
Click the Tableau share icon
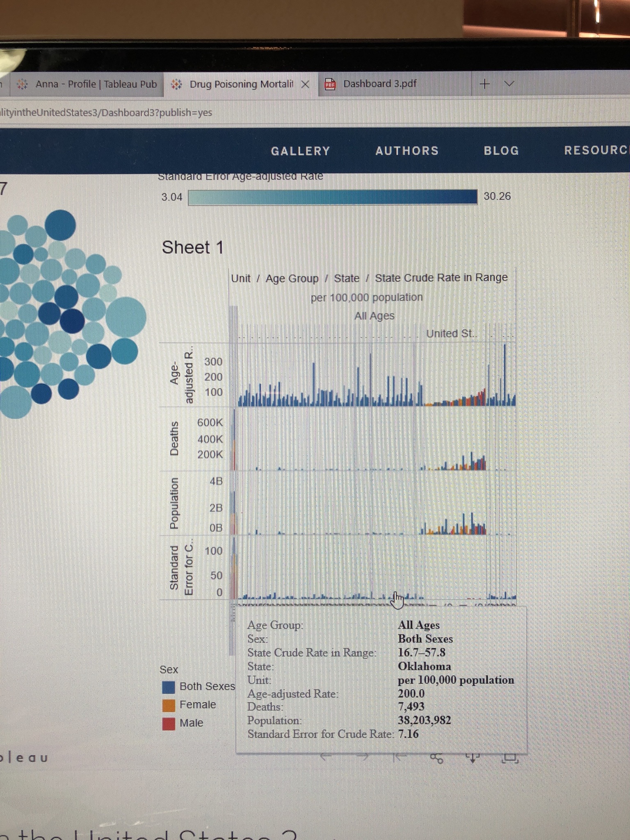[436, 759]
